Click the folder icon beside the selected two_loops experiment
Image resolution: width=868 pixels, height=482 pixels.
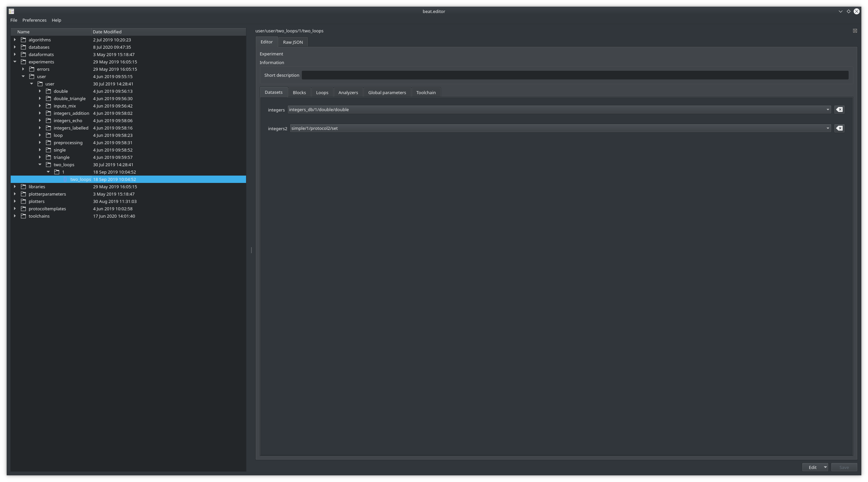coord(65,179)
